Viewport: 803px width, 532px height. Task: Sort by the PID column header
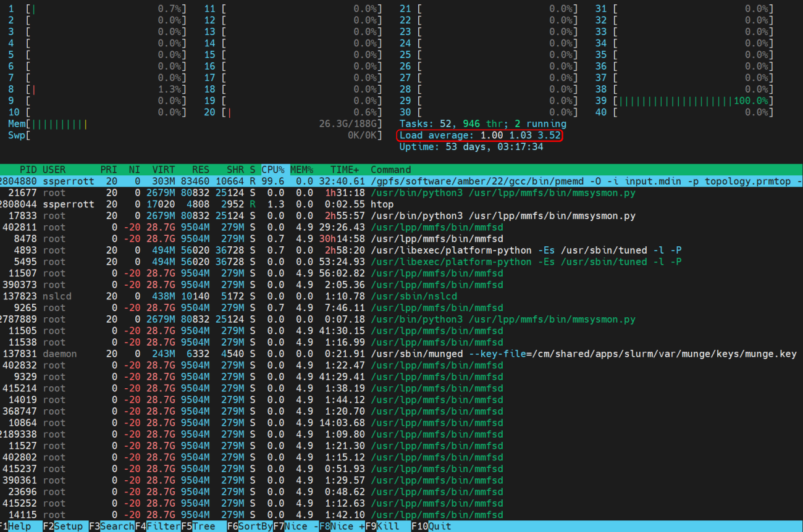28,170
